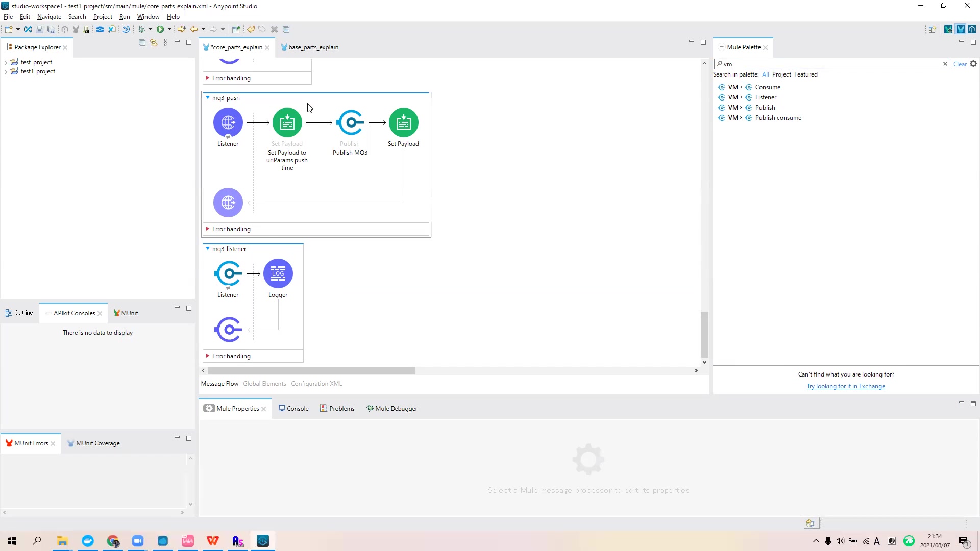The image size is (980, 551).
Task: Click the Debug bug icon
Action: [141, 29]
